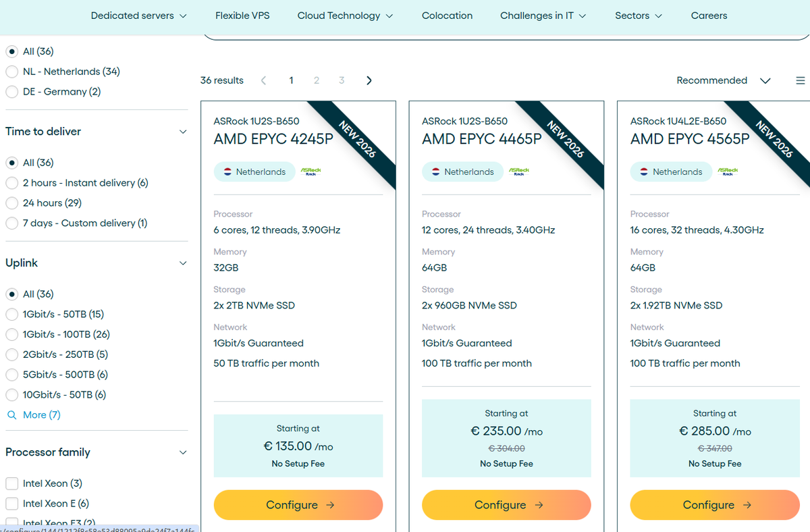Click the struck-through € 347.00 price
Image resolution: width=810 pixels, height=532 pixels.
[x=715, y=448]
